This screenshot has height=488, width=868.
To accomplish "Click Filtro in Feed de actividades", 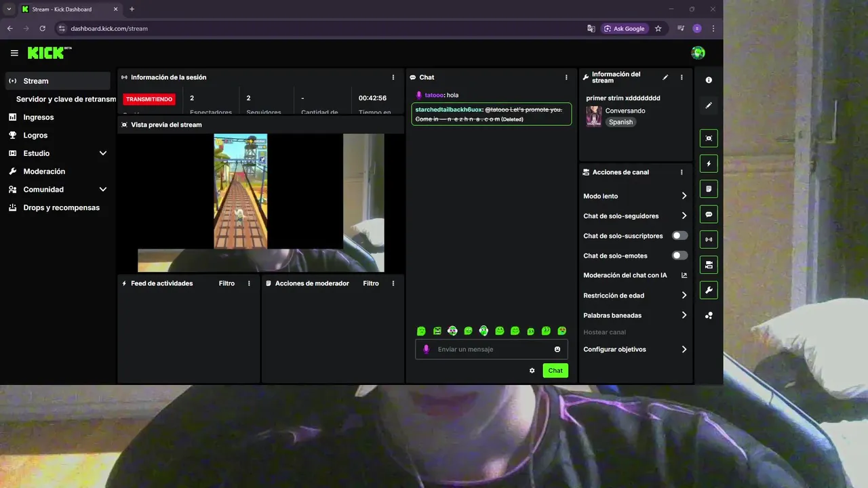I will (226, 283).
